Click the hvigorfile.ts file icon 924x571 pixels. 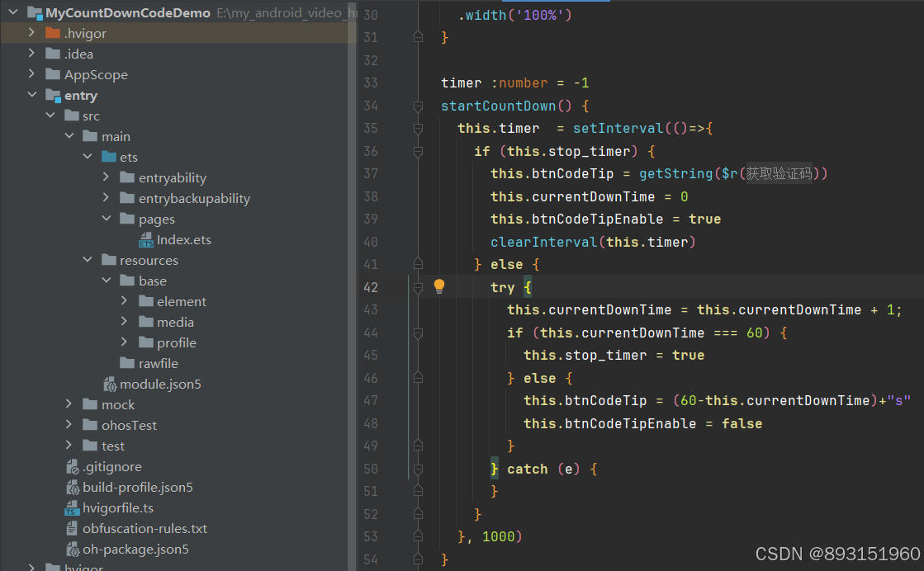72,508
